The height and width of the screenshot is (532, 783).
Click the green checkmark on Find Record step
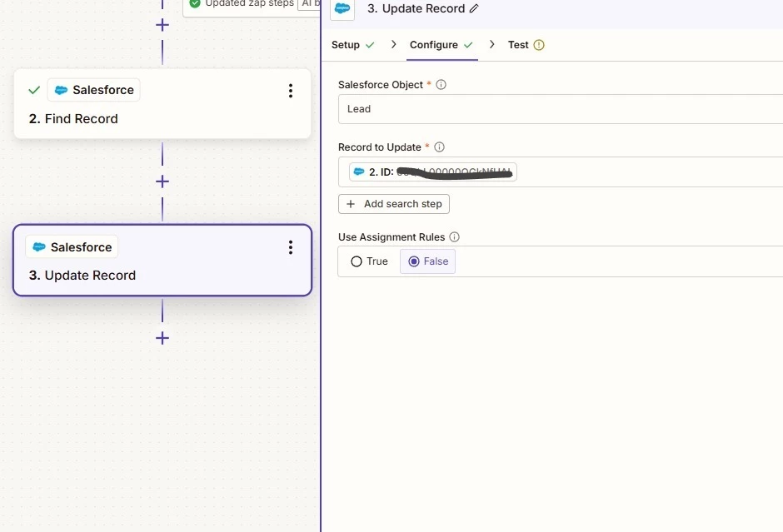[34, 90]
